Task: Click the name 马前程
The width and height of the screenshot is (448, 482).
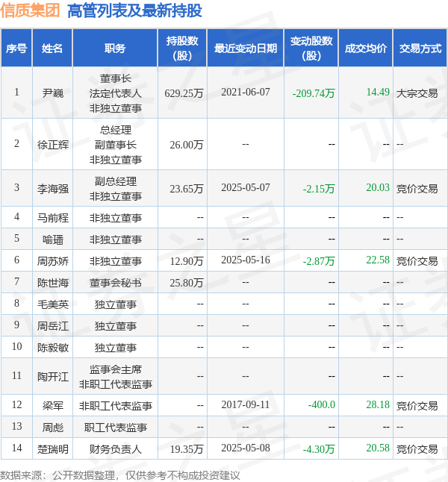Action: click(52, 218)
